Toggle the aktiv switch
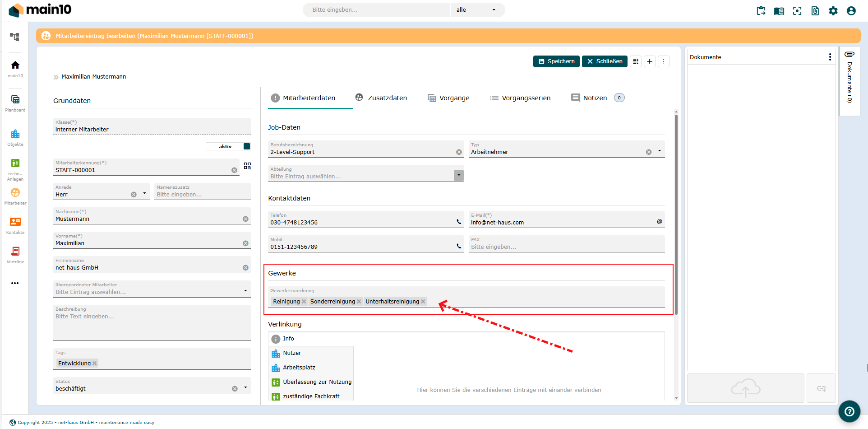 [246, 146]
